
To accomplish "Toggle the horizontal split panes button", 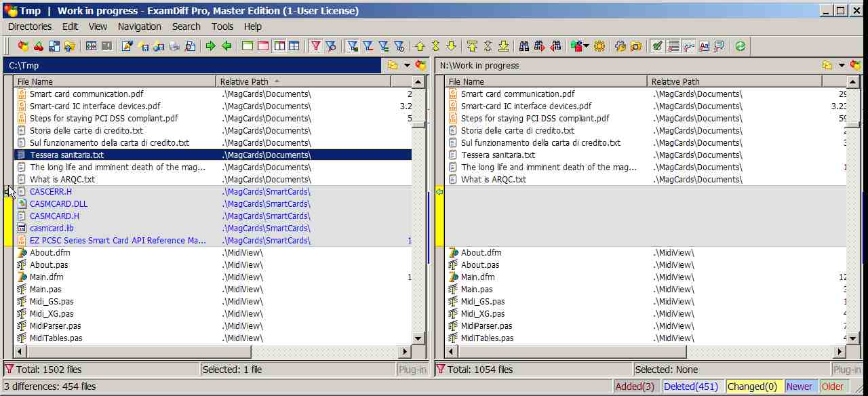I will tap(294, 46).
